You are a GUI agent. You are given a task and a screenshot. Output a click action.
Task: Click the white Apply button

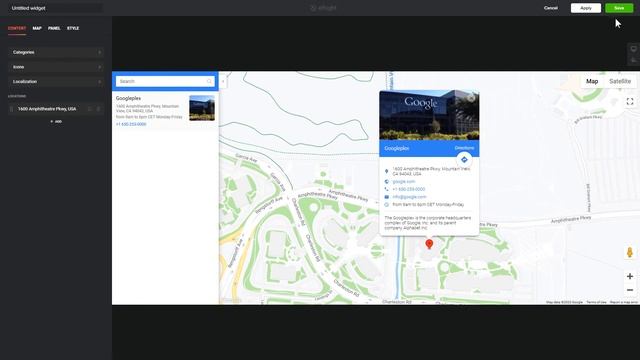(x=585, y=8)
